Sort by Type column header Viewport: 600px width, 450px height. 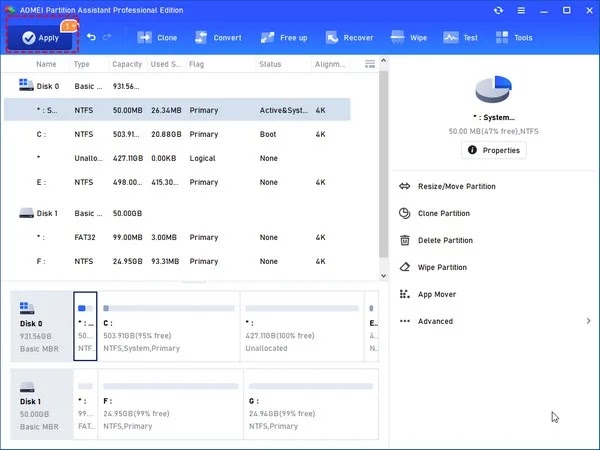(82, 64)
